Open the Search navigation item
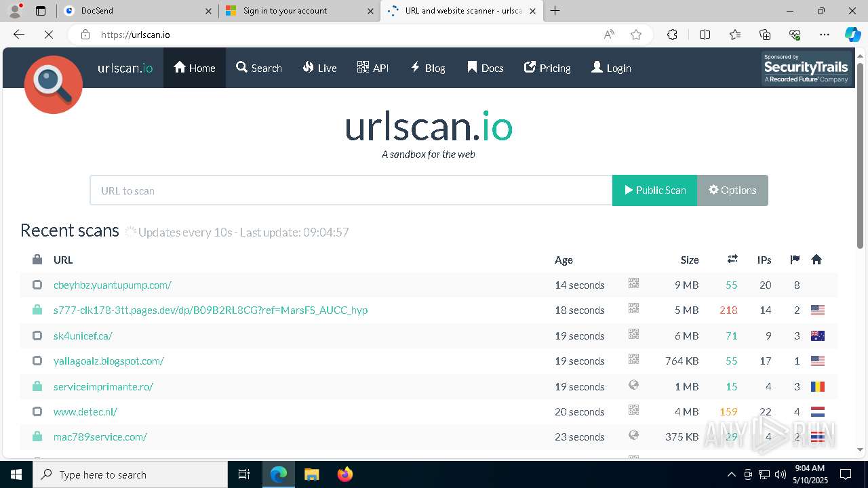 click(x=259, y=68)
